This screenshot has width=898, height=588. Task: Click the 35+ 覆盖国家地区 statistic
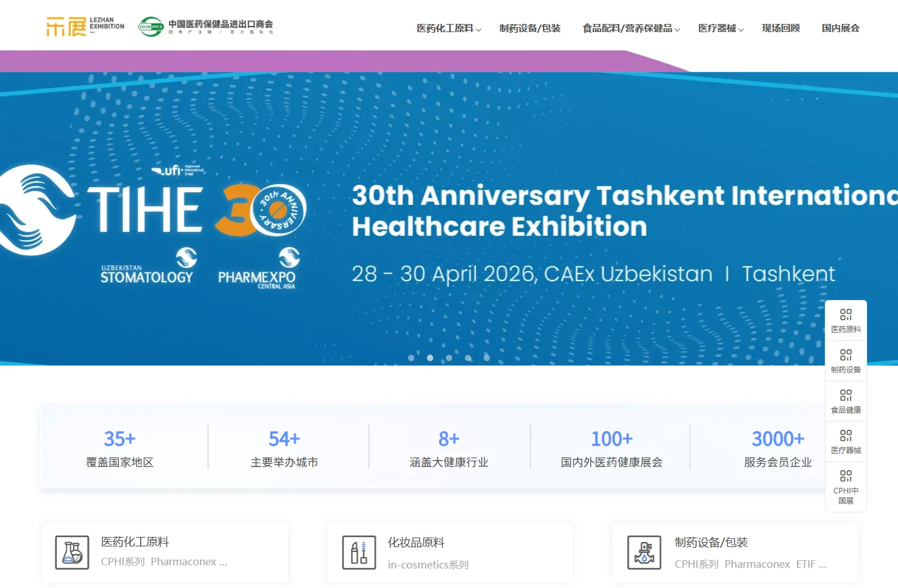click(120, 448)
